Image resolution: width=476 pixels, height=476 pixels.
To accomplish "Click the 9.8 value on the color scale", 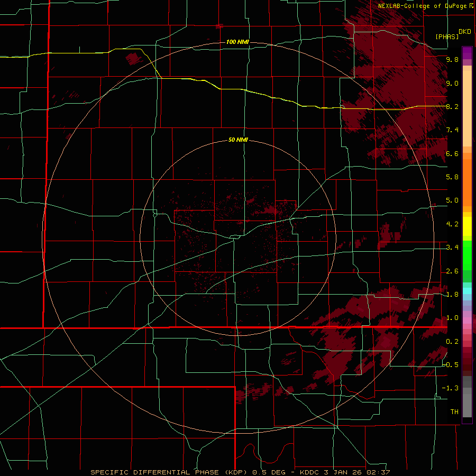I will tap(452, 59).
